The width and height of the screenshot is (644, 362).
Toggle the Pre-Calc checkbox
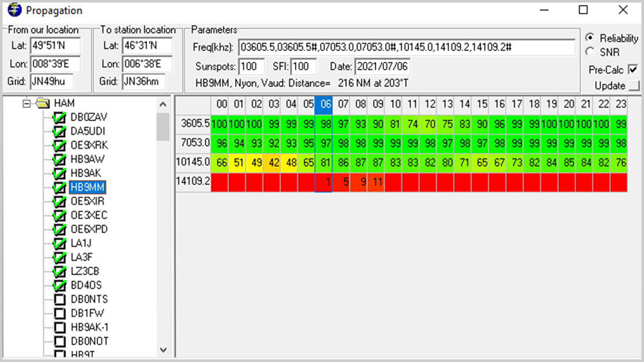pyautogui.click(x=632, y=69)
